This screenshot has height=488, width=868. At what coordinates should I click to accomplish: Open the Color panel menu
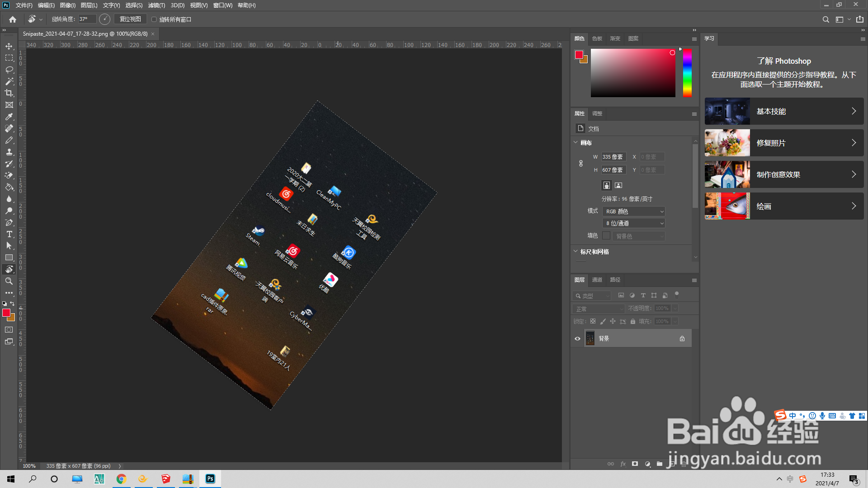point(694,39)
